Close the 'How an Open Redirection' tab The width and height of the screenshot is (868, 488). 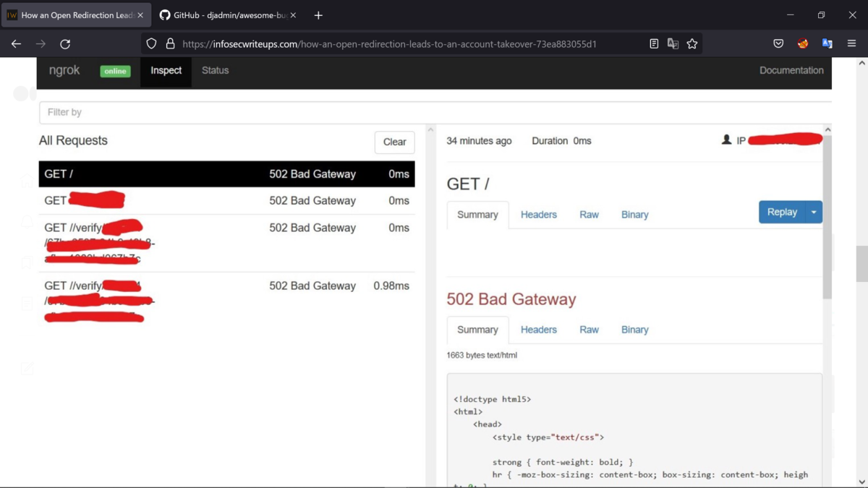pos(140,15)
